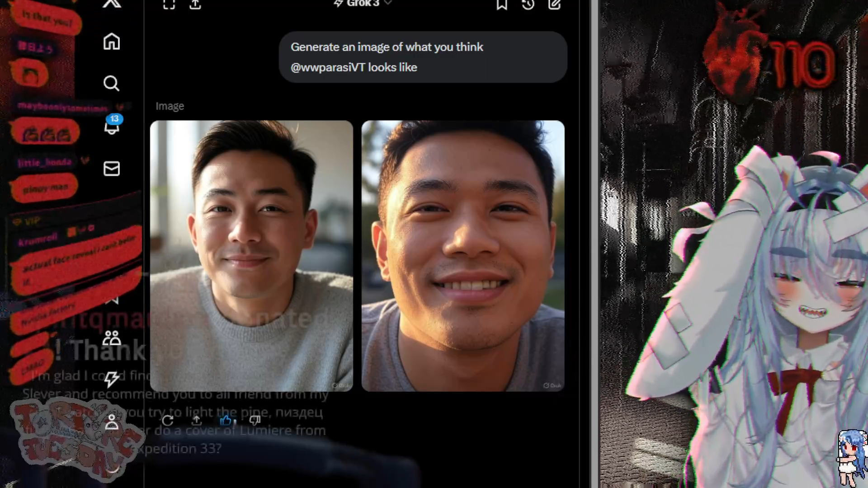
Task: Open the left generated portrait in gray sweater
Action: point(251,256)
